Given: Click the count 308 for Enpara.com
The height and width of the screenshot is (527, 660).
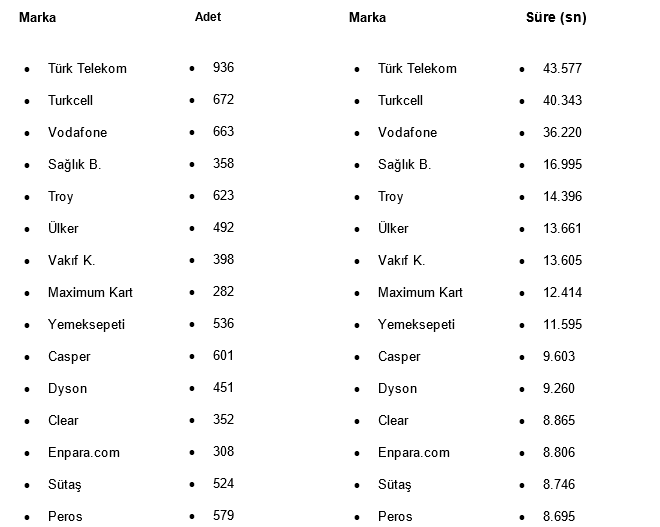Looking at the screenshot, I should tap(223, 452).
